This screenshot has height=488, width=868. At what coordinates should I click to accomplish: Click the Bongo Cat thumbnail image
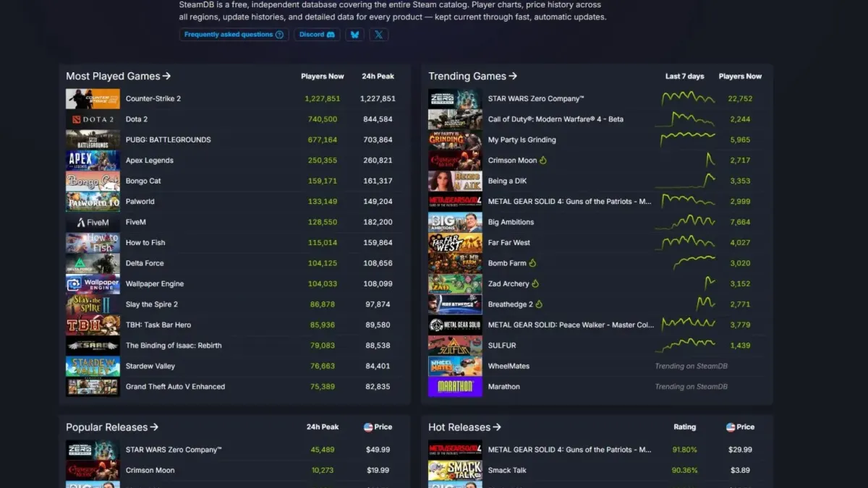click(93, 181)
